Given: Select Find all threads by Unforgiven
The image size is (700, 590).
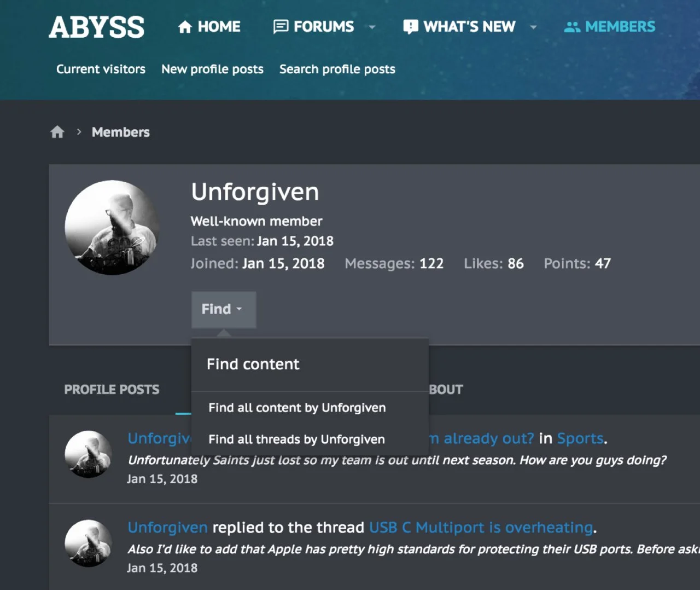Looking at the screenshot, I should pyautogui.click(x=296, y=439).
